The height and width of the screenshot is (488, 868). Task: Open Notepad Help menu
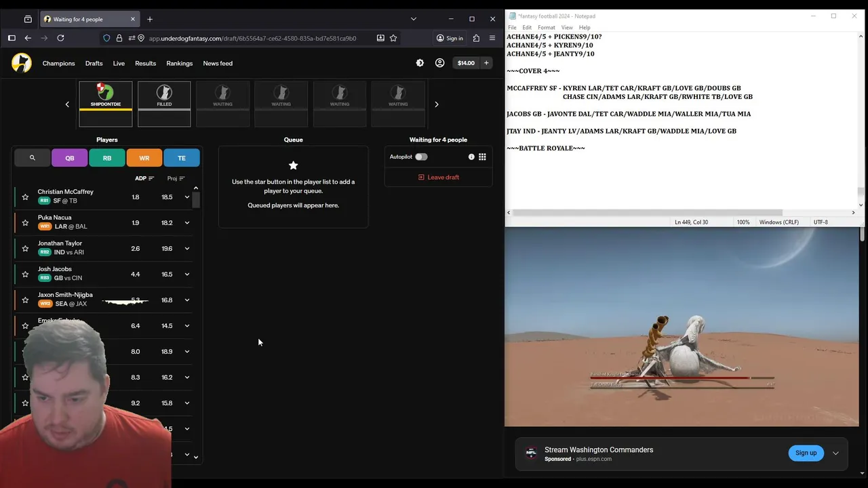pyautogui.click(x=585, y=28)
